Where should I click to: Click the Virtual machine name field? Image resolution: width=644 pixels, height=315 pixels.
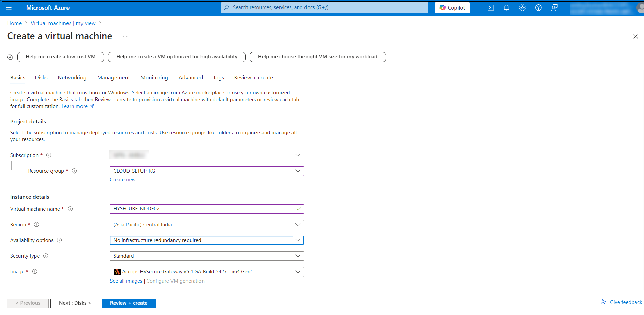tap(203, 209)
